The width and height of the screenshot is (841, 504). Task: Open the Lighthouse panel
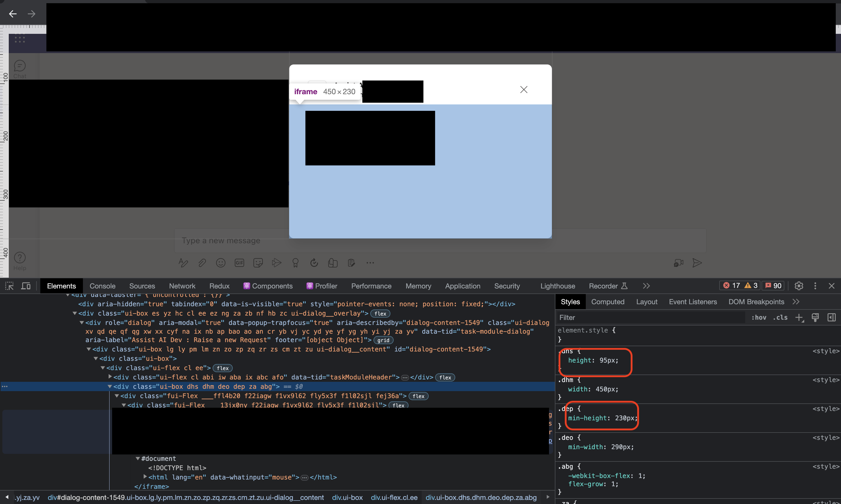[557, 286]
